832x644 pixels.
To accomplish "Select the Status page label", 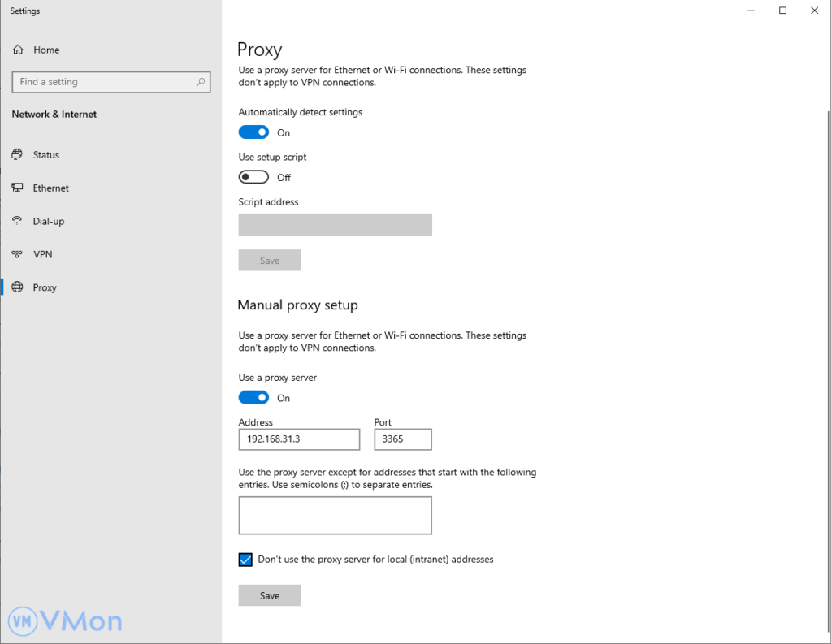I will click(x=46, y=154).
